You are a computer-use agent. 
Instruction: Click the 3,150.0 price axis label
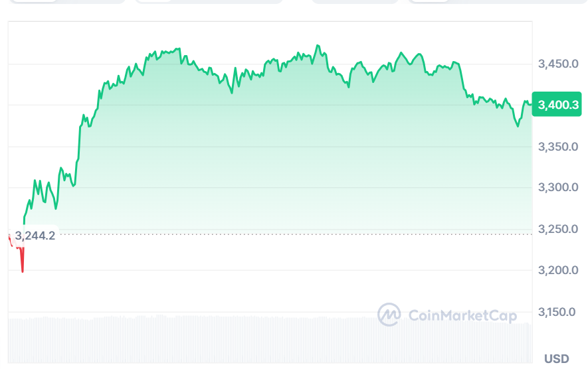tap(558, 312)
